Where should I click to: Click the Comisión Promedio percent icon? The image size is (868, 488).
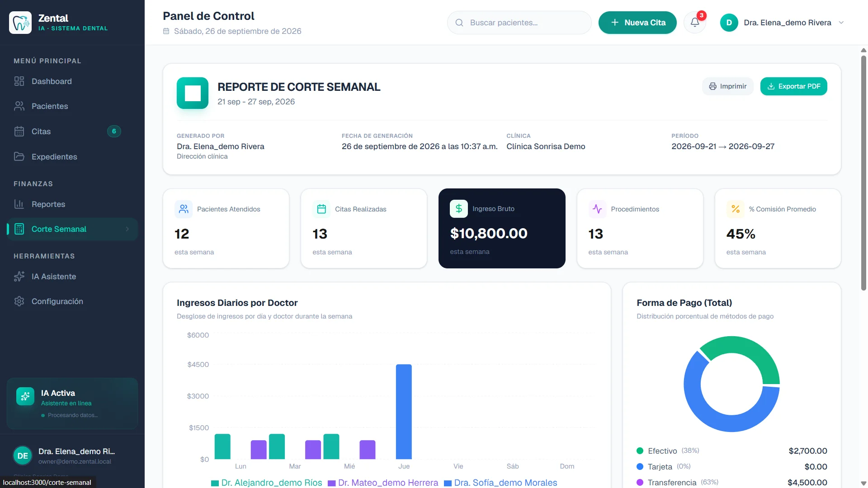coord(736,209)
